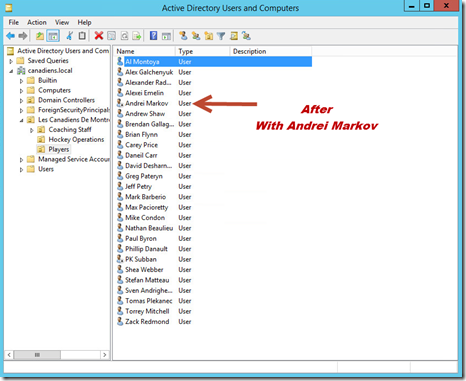Toggle the action pane icon

click(x=166, y=36)
